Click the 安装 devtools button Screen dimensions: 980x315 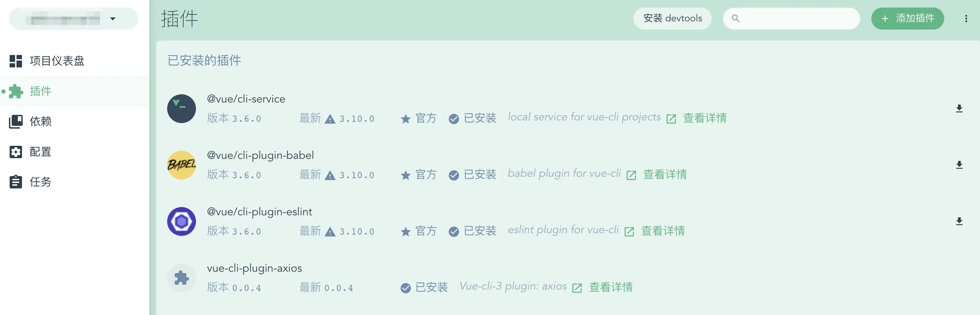(x=672, y=19)
